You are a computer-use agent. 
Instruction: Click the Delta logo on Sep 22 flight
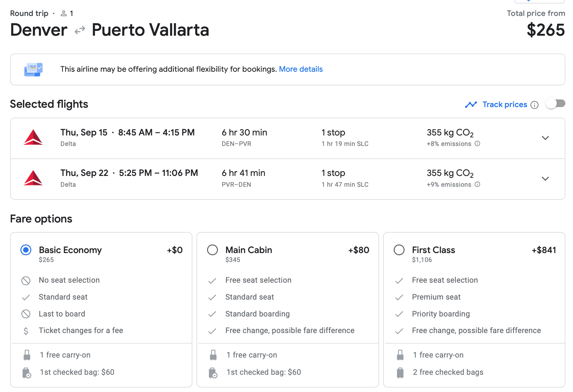tap(33, 178)
